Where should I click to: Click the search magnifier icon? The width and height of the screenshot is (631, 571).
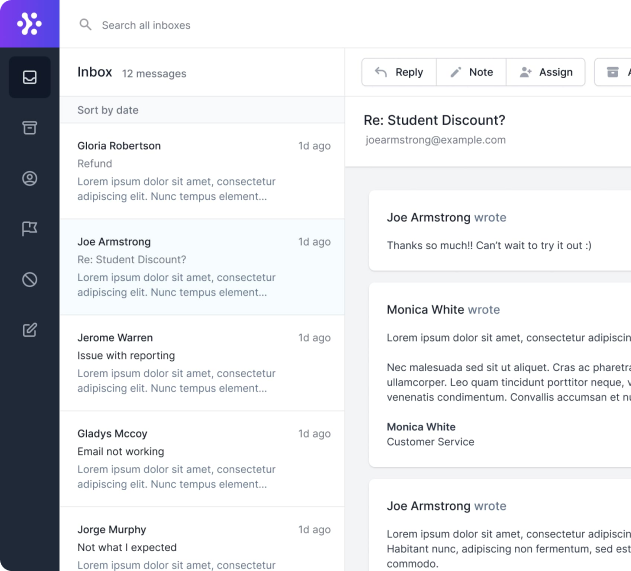click(x=85, y=24)
